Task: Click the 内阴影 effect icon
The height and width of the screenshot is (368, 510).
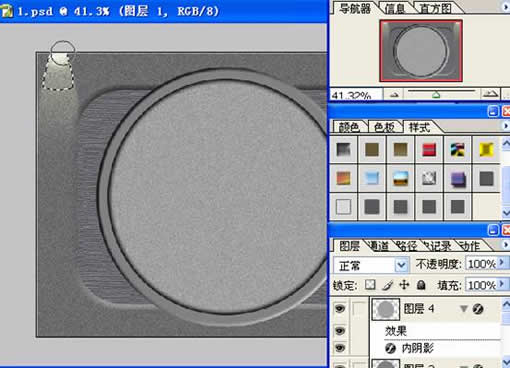Action: pos(390,348)
